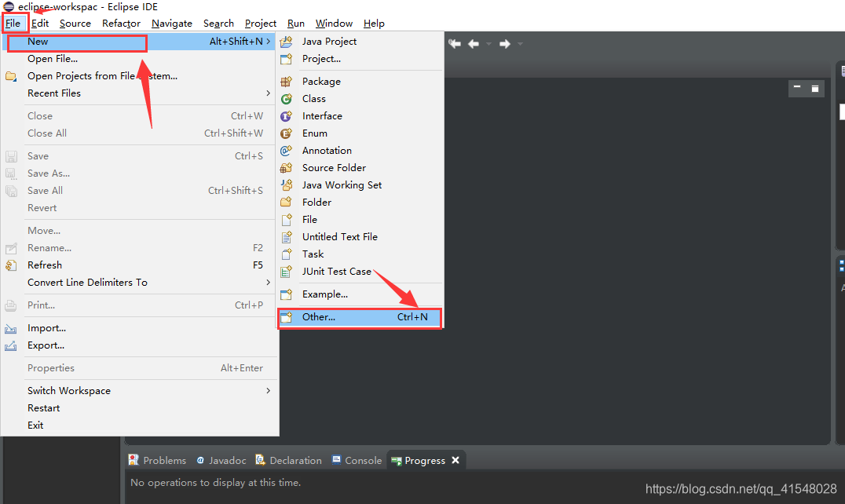
Task: Open forward history dropdown arrow
Action: click(x=520, y=44)
